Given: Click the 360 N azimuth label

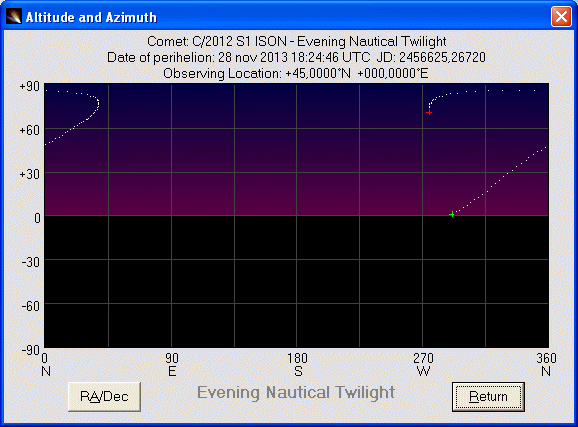Looking at the screenshot, I should tap(546, 365).
